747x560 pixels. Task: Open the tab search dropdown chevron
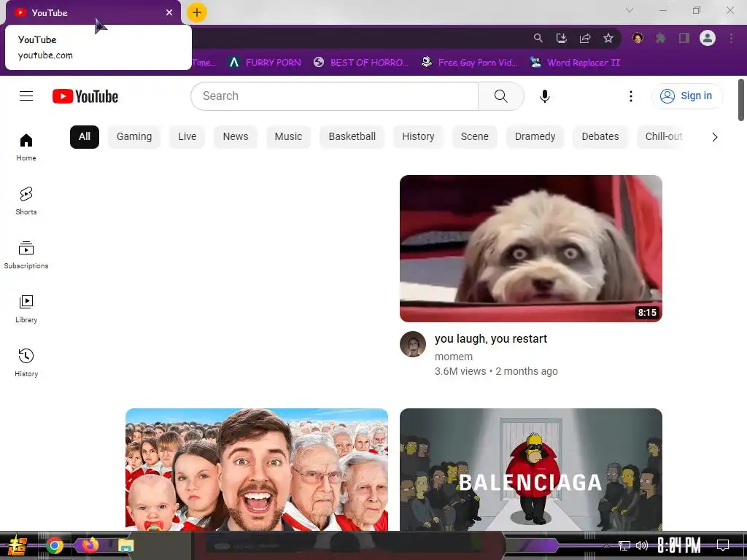pos(630,10)
